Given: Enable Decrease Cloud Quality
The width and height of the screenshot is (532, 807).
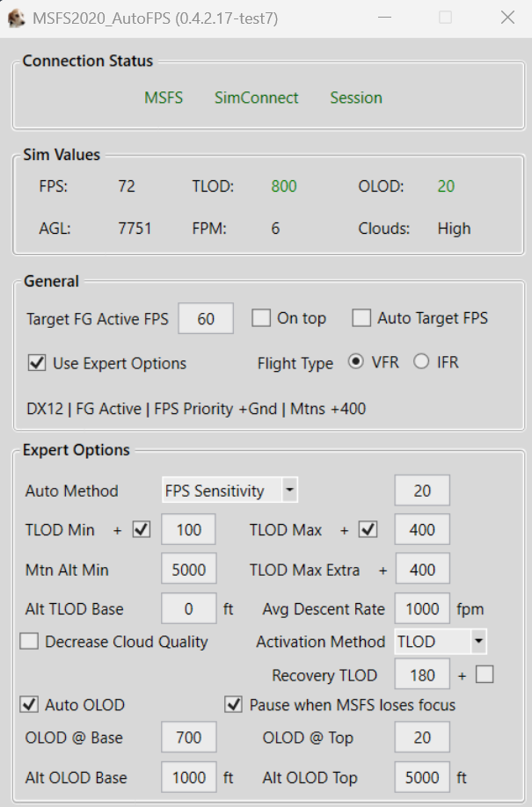Looking at the screenshot, I should [29, 641].
